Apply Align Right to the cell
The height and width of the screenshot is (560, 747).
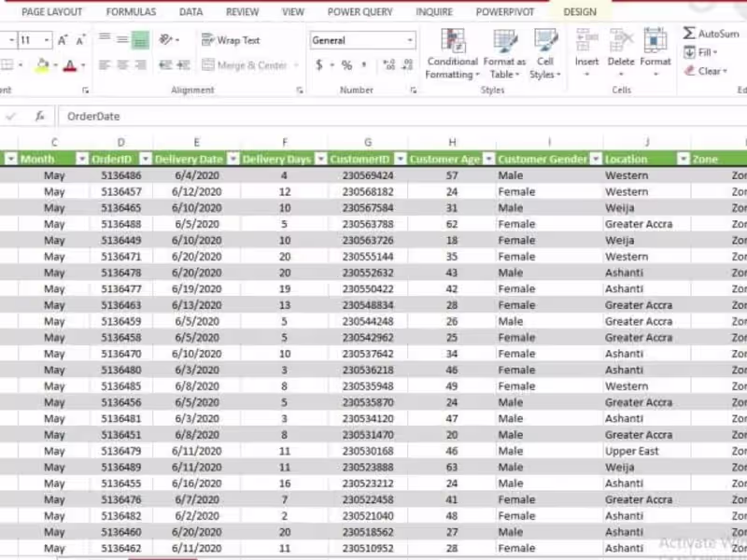[141, 64]
